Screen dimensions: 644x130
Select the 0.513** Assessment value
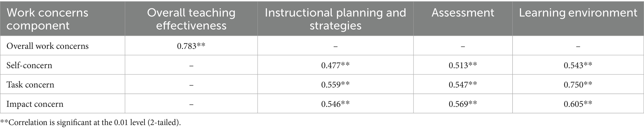click(463, 65)
